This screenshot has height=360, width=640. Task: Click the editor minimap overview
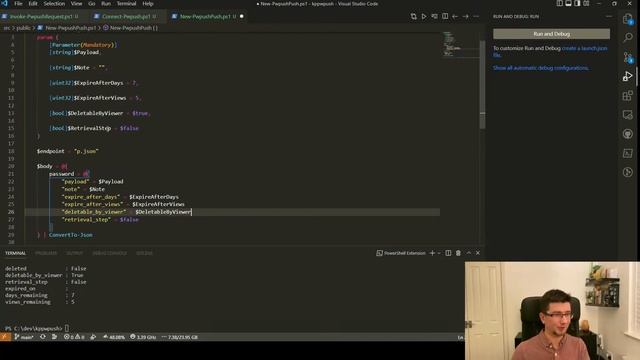(x=461, y=44)
